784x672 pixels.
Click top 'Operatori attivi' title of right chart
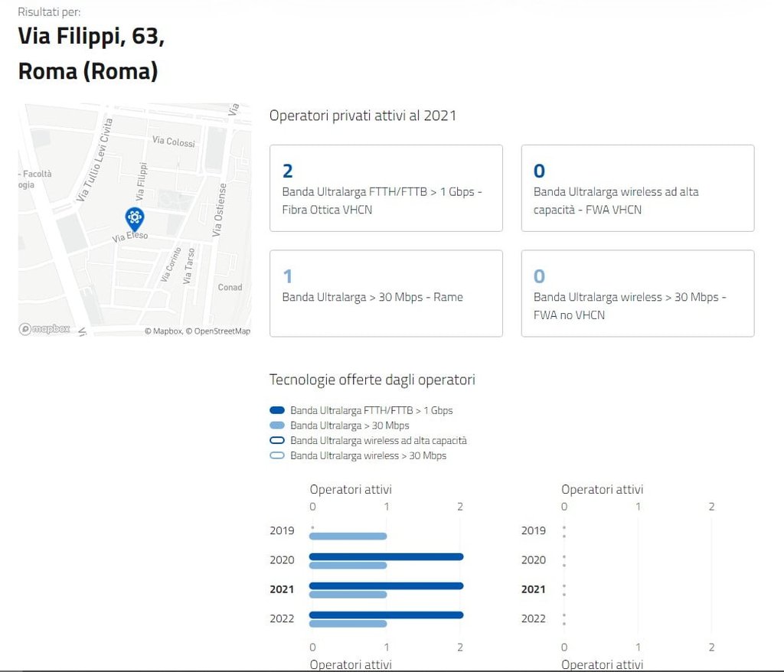coord(602,490)
